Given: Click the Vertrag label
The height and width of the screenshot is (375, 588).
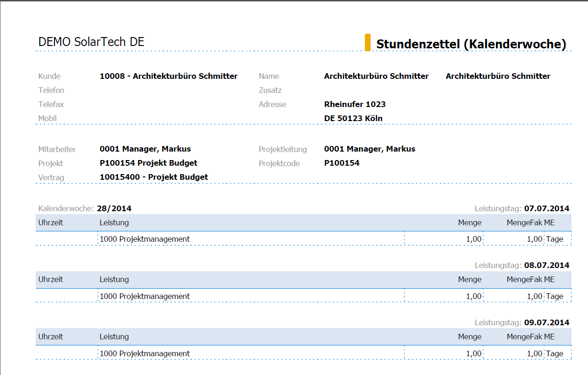Looking at the screenshot, I should (51, 177).
